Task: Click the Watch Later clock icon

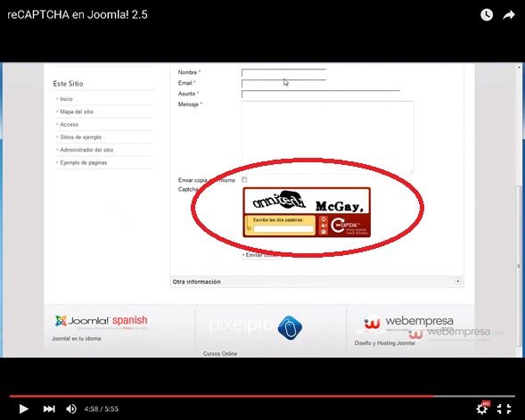Action: (x=487, y=15)
